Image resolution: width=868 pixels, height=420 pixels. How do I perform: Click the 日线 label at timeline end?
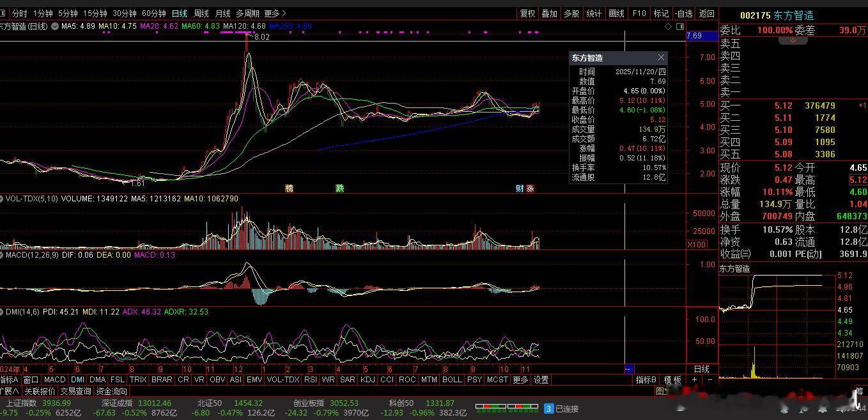pos(701,369)
